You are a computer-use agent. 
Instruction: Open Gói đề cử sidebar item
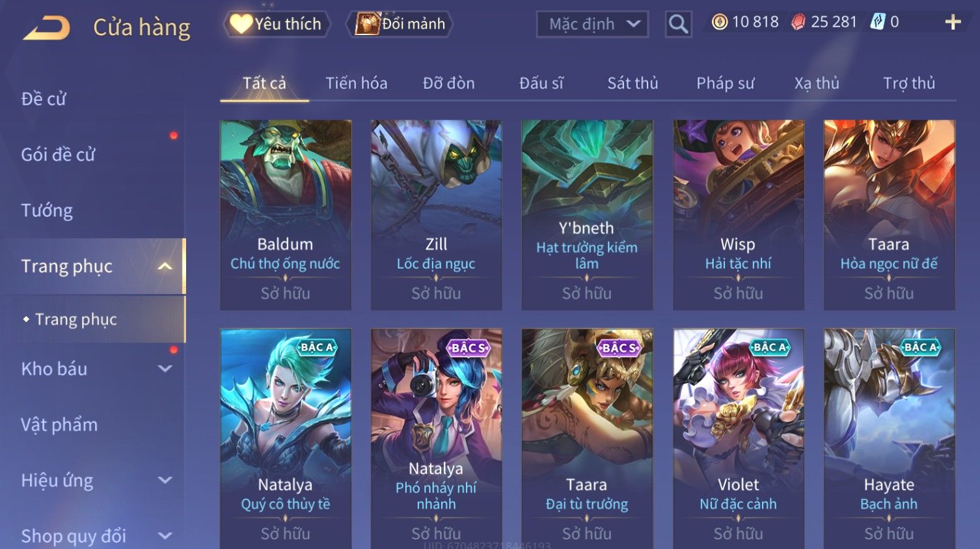pyautogui.click(x=58, y=155)
